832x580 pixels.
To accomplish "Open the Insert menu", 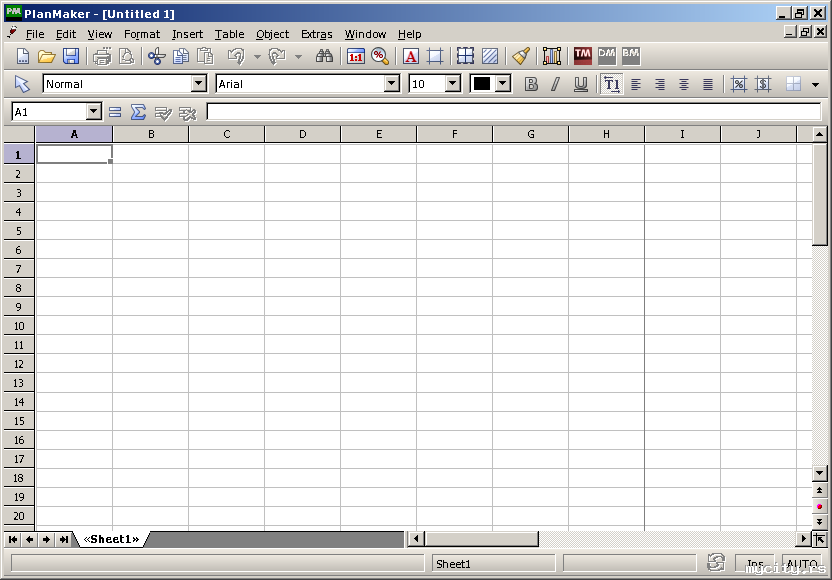I will coord(187,34).
